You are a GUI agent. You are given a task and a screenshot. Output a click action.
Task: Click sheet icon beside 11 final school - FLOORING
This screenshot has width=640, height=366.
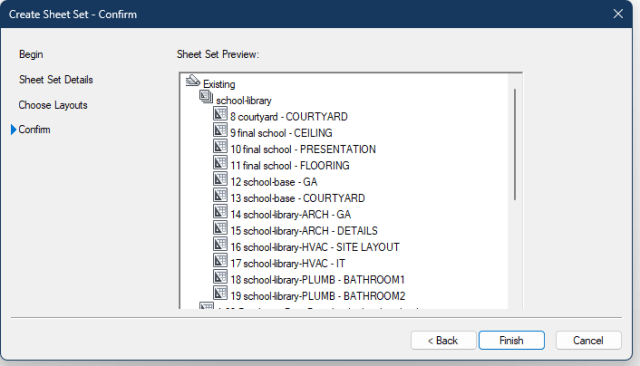(x=220, y=163)
